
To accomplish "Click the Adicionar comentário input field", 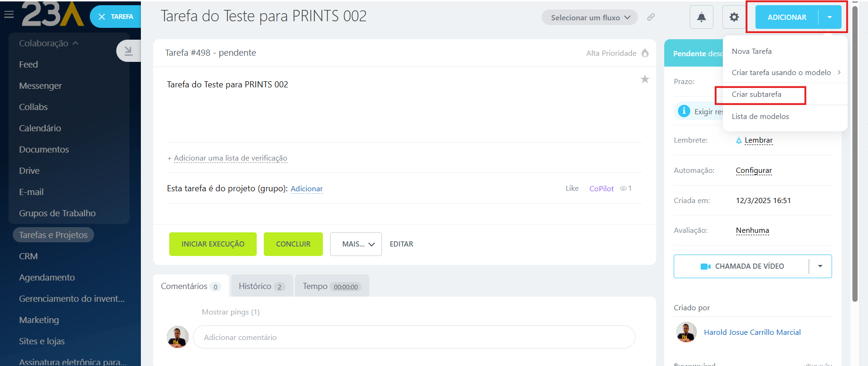I will 414,337.
